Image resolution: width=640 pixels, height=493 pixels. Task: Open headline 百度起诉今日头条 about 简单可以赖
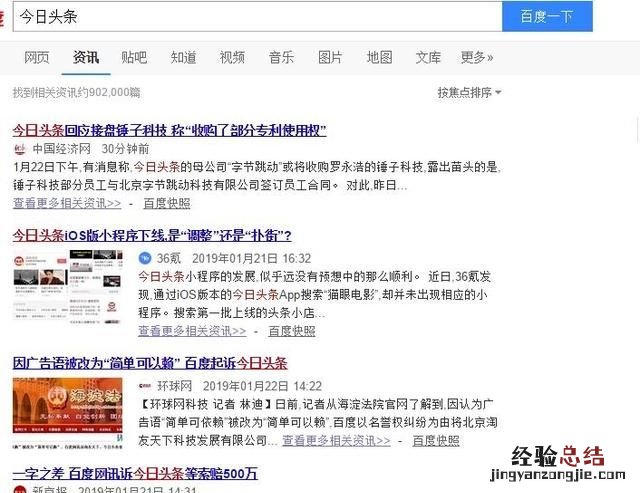(150, 363)
